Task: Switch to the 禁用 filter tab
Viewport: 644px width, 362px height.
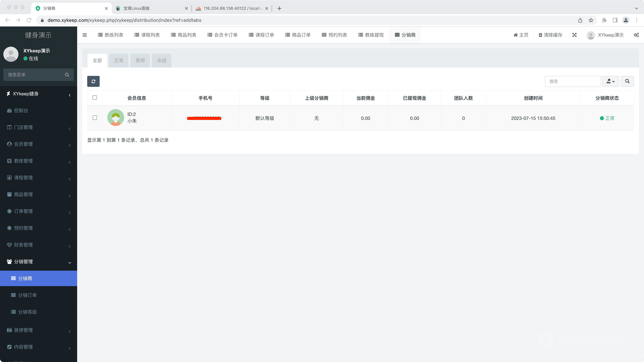Action: [140, 60]
